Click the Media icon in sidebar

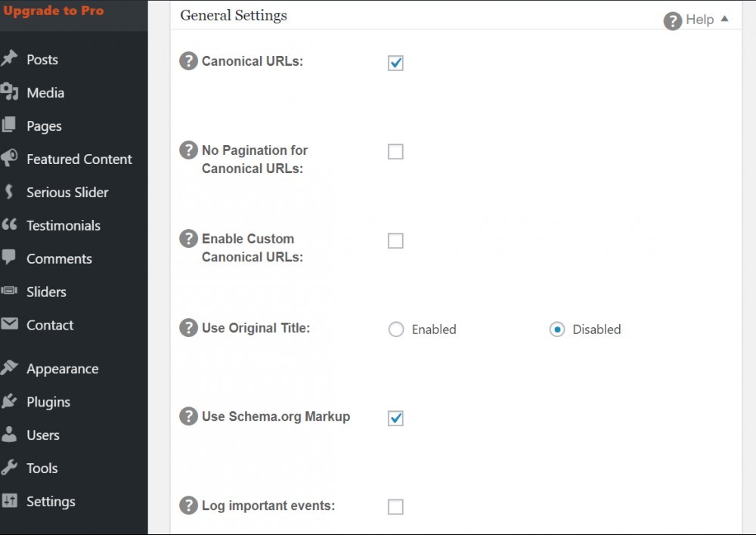[x=9, y=91]
